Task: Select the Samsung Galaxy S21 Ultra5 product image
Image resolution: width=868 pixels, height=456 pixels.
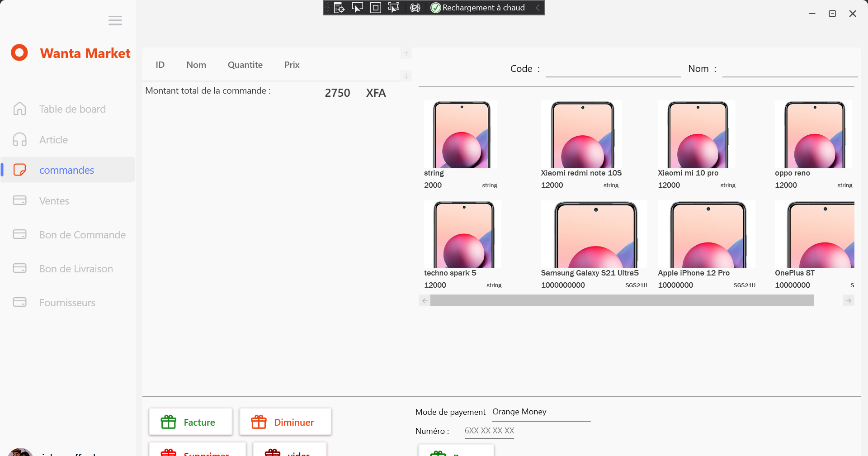Action: click(594, 234)
